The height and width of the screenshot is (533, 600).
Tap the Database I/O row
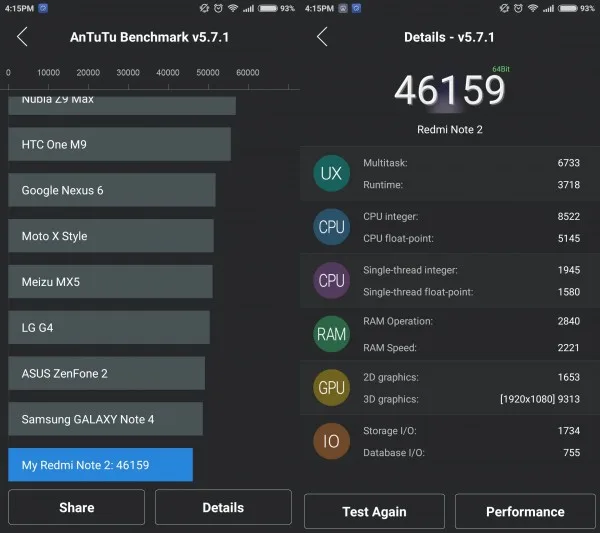(471, 453)
